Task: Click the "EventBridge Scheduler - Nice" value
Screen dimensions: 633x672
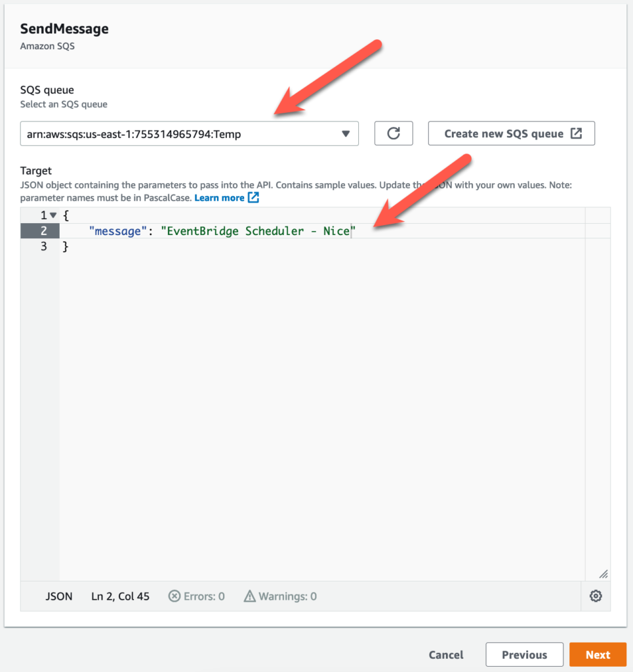Action: pos(258,231)
